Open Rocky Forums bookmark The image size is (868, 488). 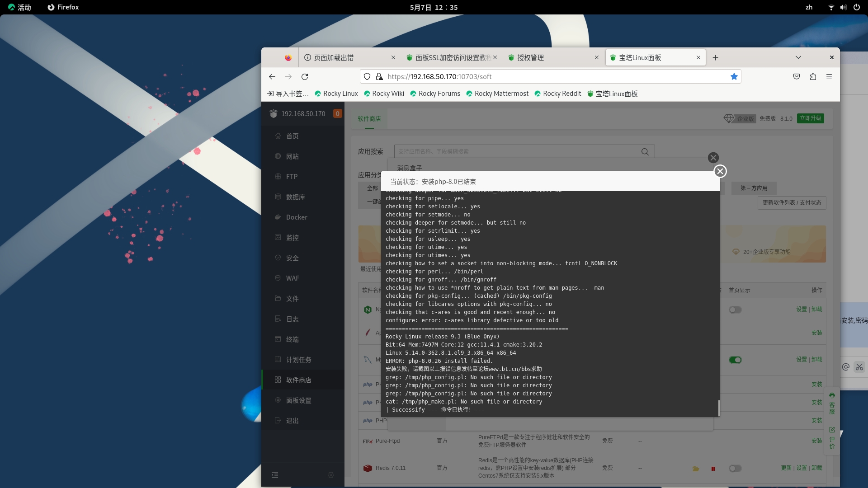point(435,94)
